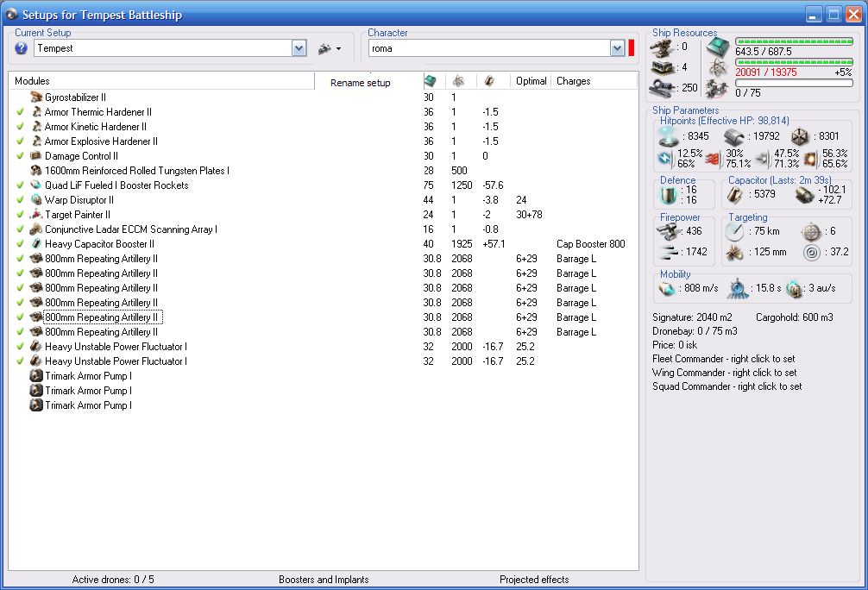The image size is (868, 590).
Task: Click the calibration icon showing 250
Action: coord(663,88)
